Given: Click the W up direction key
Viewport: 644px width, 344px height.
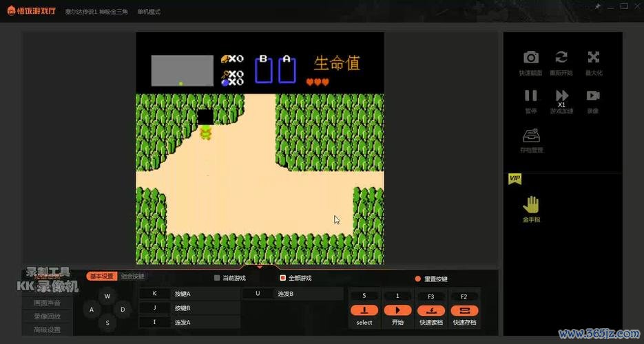Looking at the screenshot, I should coord(107,296).
